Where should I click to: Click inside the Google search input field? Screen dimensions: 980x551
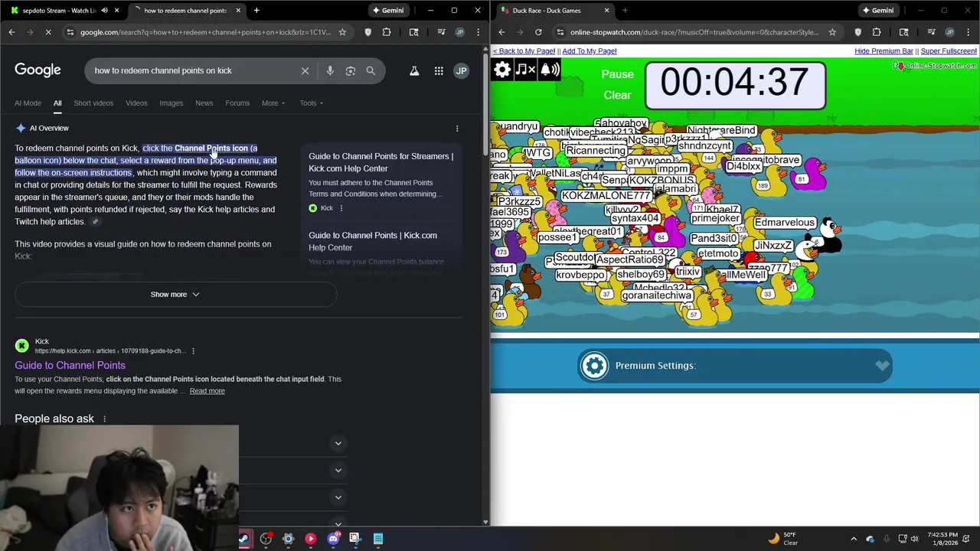tap(191, 70)
